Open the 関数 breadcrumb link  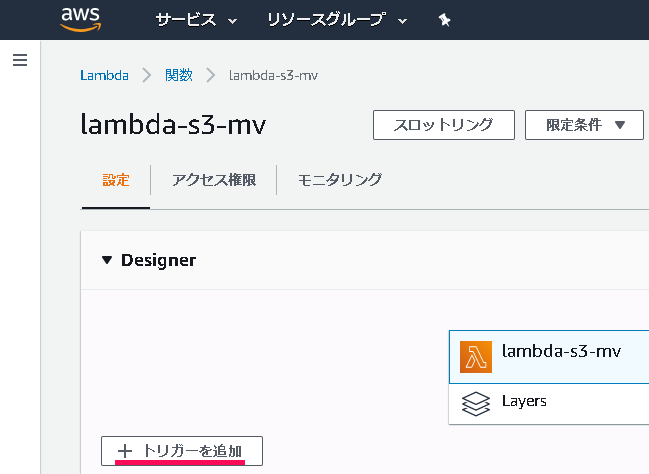coord(179,75)
